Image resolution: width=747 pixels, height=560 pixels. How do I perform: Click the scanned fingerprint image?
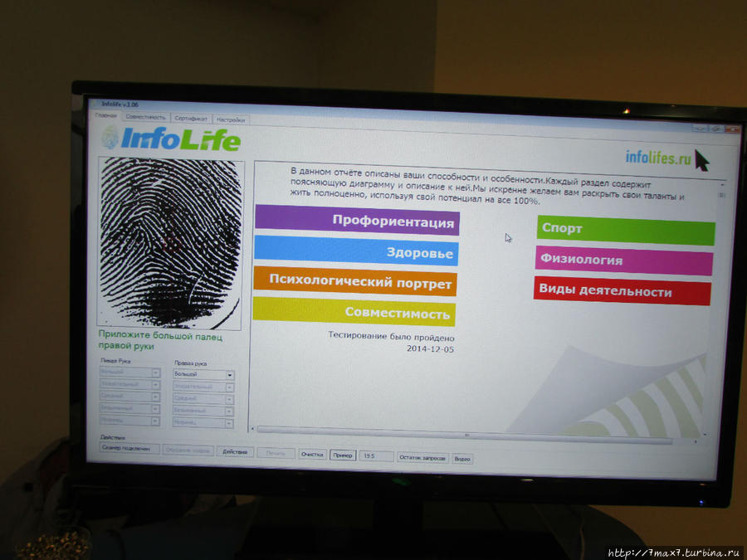tap(170, 243)
